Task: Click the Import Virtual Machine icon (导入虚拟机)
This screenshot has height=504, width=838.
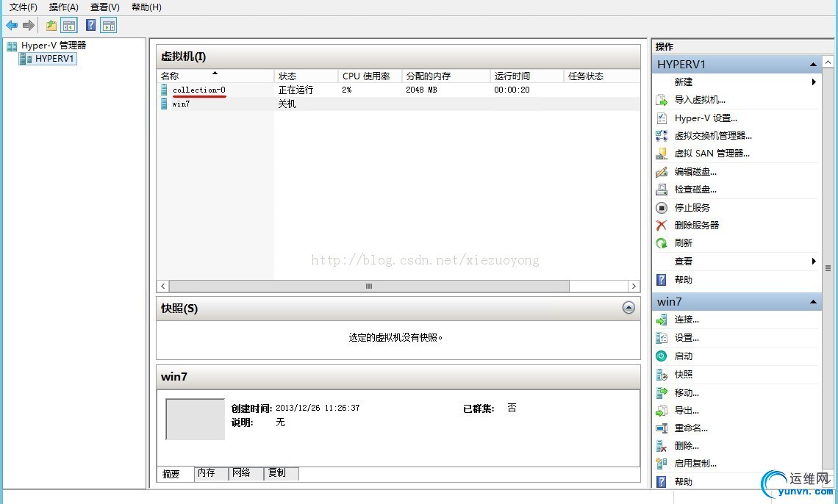Action: [662, 100]
